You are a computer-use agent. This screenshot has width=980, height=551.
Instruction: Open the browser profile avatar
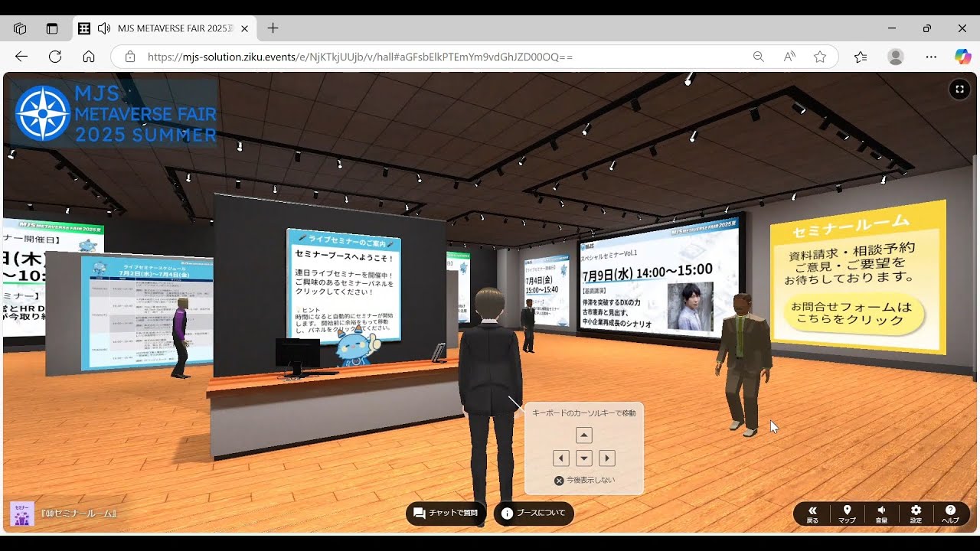click(896, 57)
